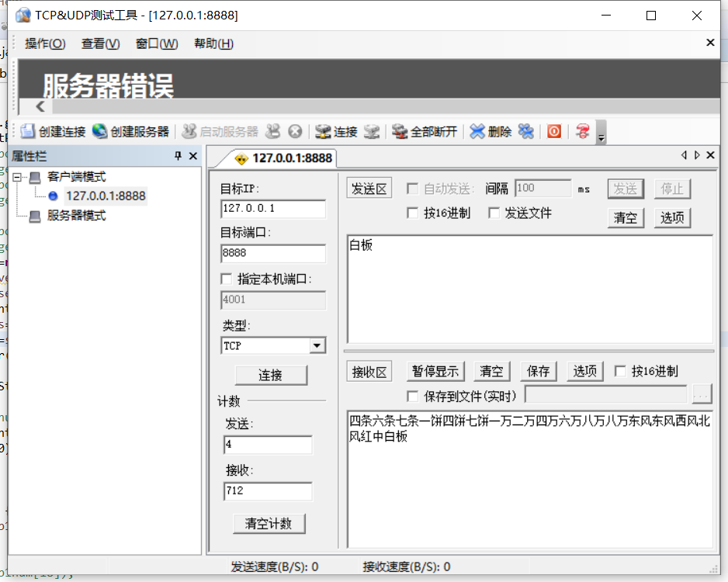The width and height of the screenshot is (728, 582).
Task: Open the 类型 TCP dropdown
Action: pyautogui.click(x=317, y=346)
